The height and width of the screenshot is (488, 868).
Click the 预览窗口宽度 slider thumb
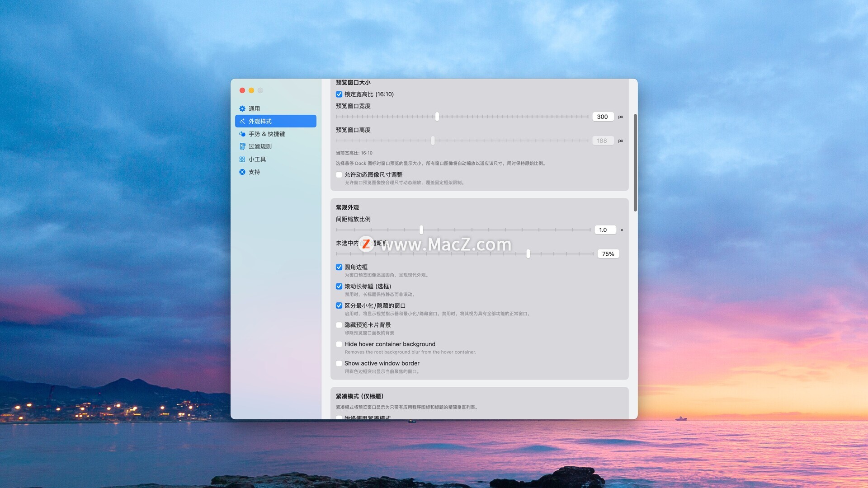click(x=437, y=117)
